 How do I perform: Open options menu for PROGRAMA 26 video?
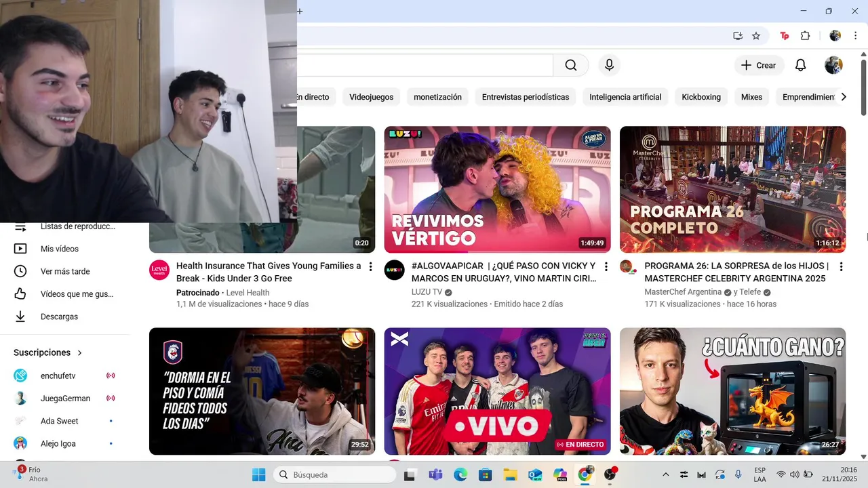tap(841, 267)
